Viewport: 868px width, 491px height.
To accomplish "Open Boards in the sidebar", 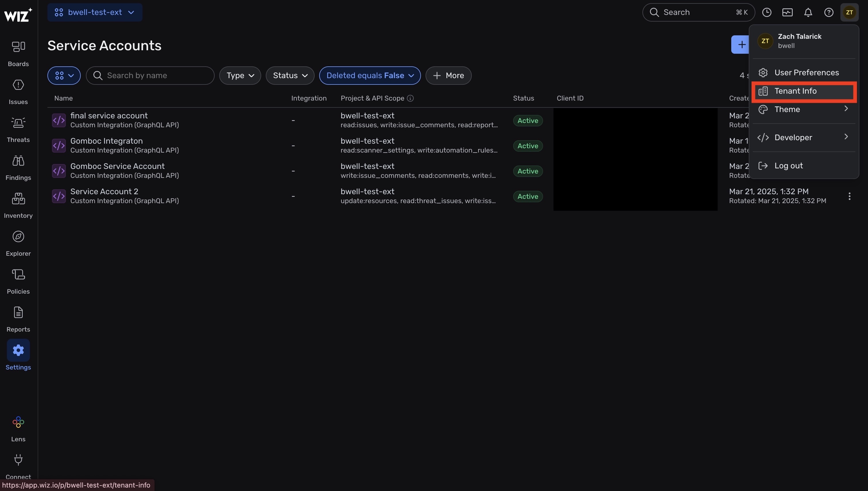I will coord(18,54).
